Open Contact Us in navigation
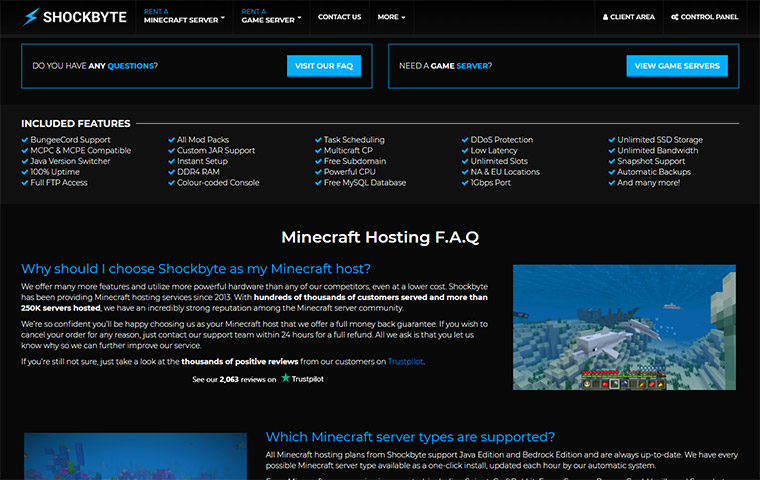The image size is (760, 480). 339,17
